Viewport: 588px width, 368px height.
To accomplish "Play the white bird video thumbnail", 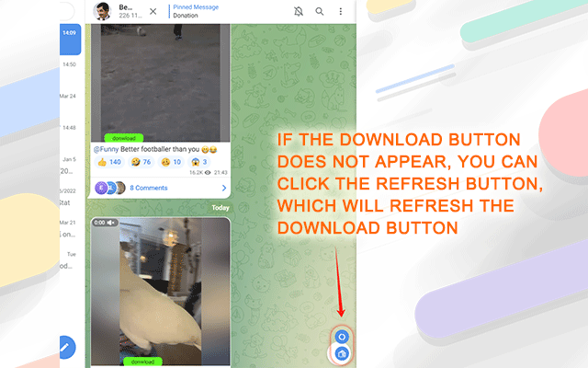I will pyautogui.click(x=161, y=291).
